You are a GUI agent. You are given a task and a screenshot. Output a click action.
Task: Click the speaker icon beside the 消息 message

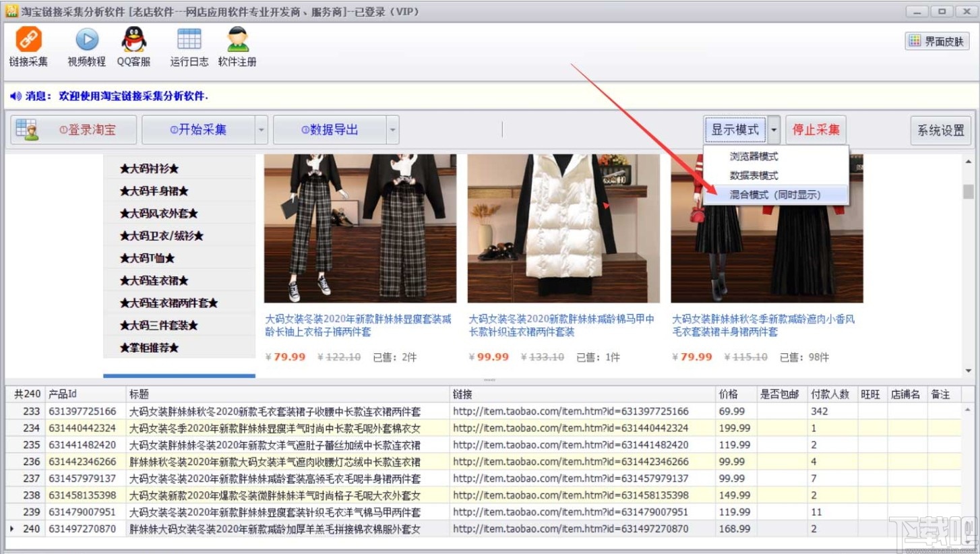pyautogui.click(x=15, y=95)
